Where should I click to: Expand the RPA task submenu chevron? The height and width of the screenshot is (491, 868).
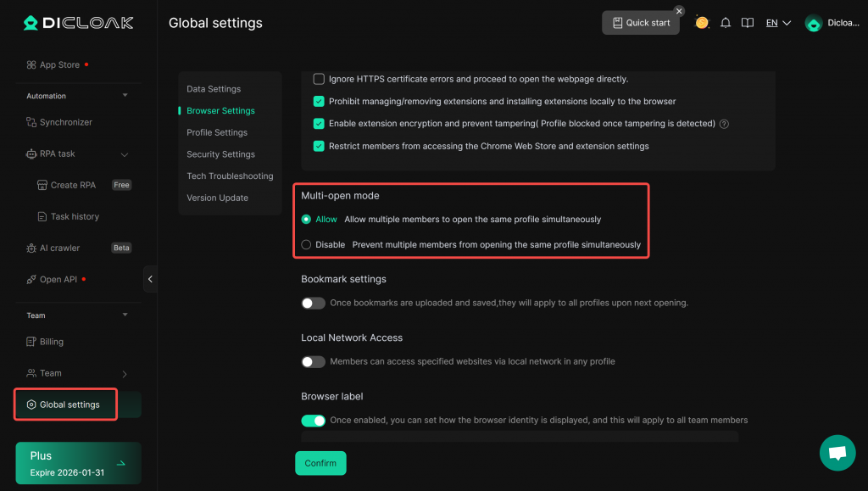(x=125, y=154)
